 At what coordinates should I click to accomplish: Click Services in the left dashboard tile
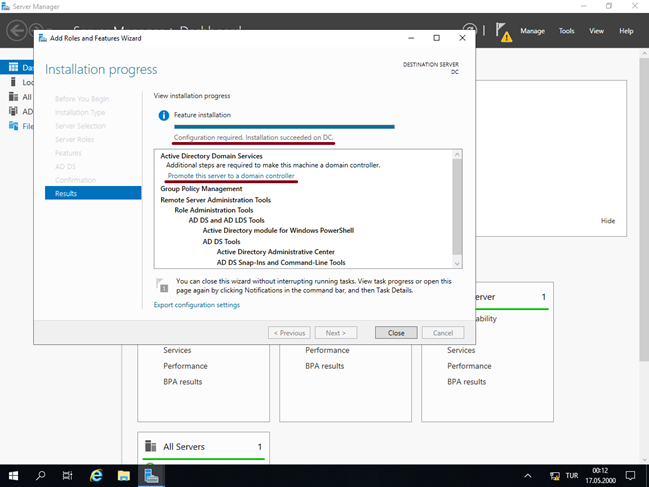click(x=177, y=350)
